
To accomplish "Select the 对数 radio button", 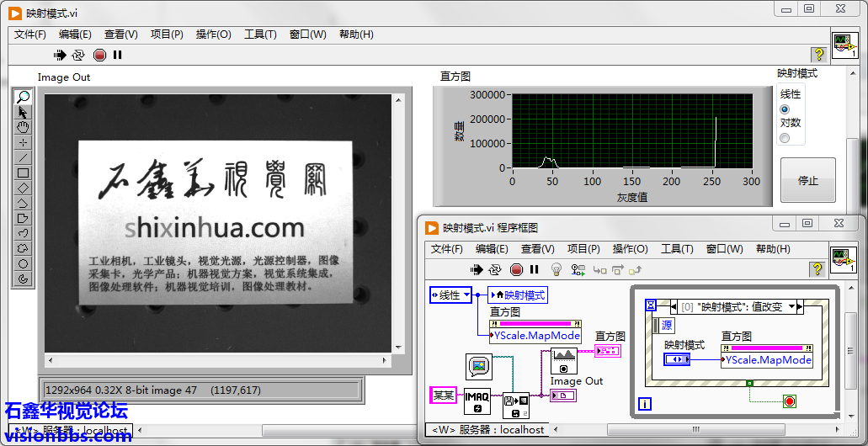I will 785,138.
